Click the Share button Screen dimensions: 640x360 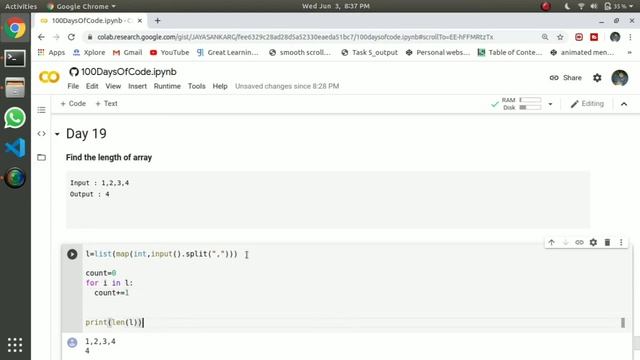[x=565, y=78]
